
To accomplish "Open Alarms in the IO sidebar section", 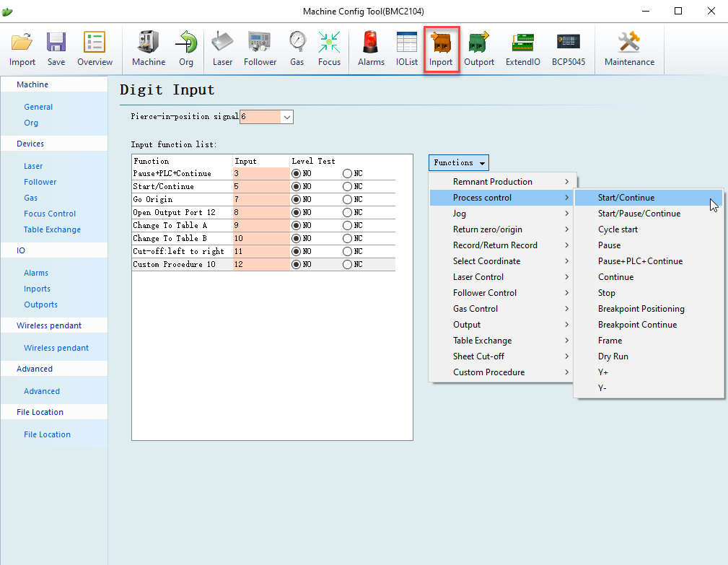I will [x=36, y=273].
